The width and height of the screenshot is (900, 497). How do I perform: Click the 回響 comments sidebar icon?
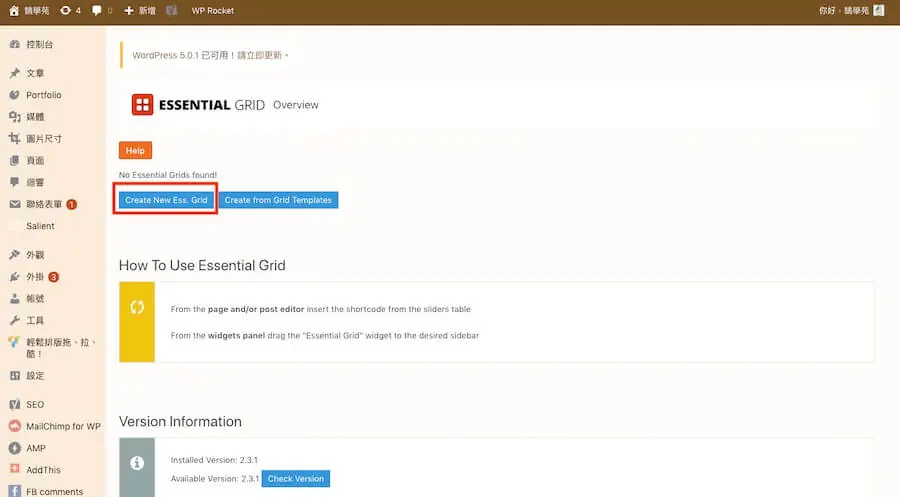tap(15, 182)
